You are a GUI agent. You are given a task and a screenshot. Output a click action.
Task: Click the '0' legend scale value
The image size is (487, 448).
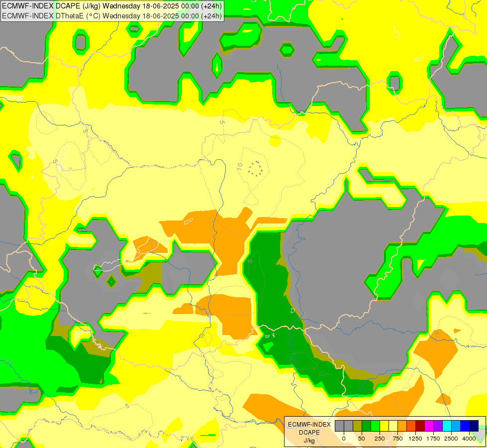pyautogui.click(x=344, y=439)
